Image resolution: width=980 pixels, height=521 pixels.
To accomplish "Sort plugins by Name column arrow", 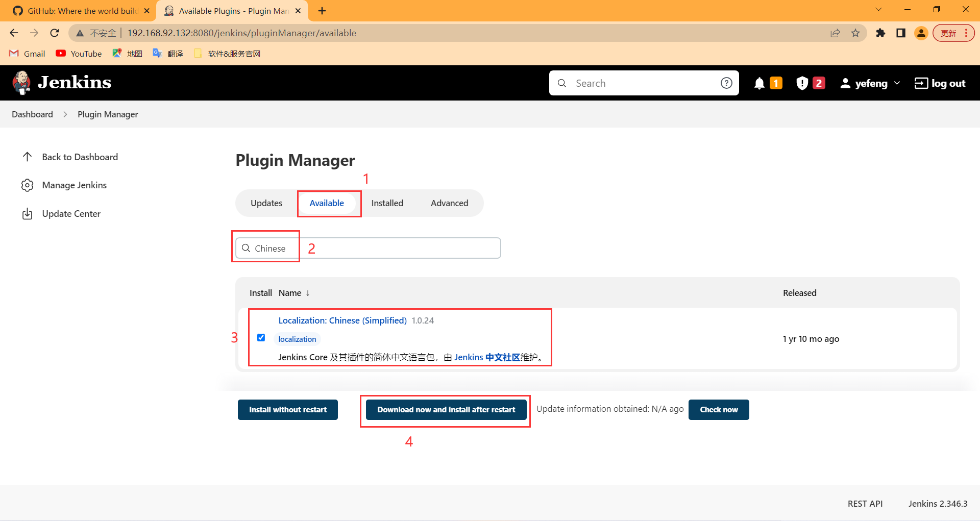I will 308,293.
